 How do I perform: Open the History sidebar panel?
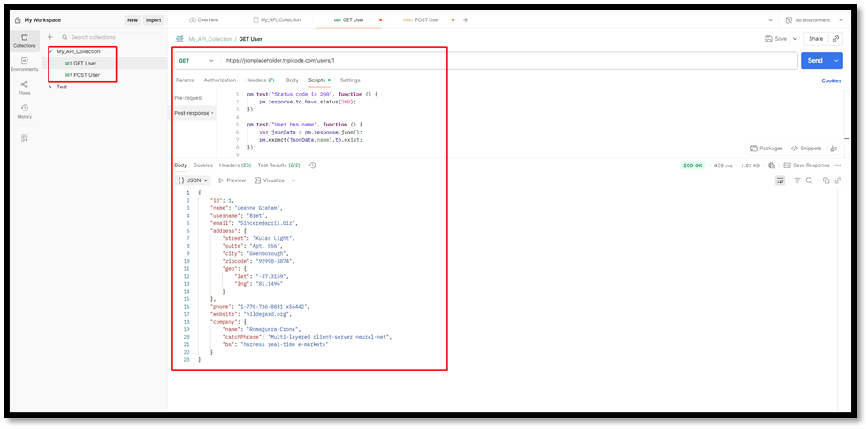tap(25, 111)
